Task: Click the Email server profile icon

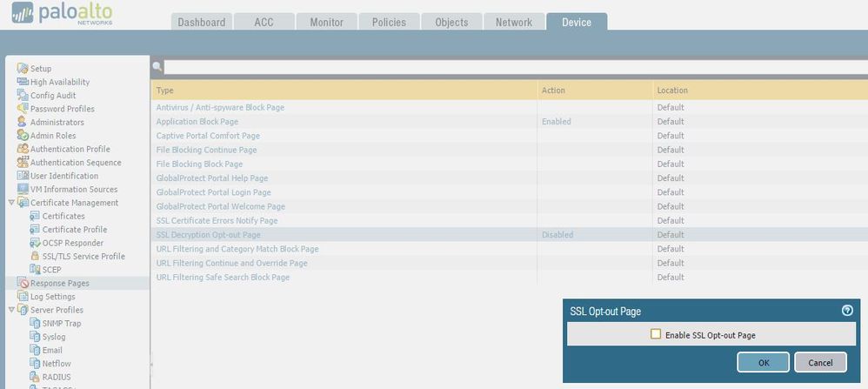Action: pos(34,350)
